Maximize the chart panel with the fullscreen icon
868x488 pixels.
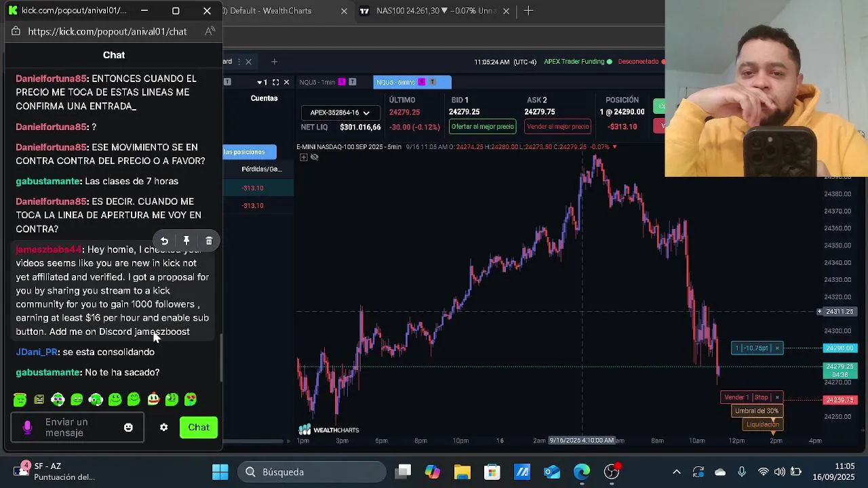click(275, 82)
